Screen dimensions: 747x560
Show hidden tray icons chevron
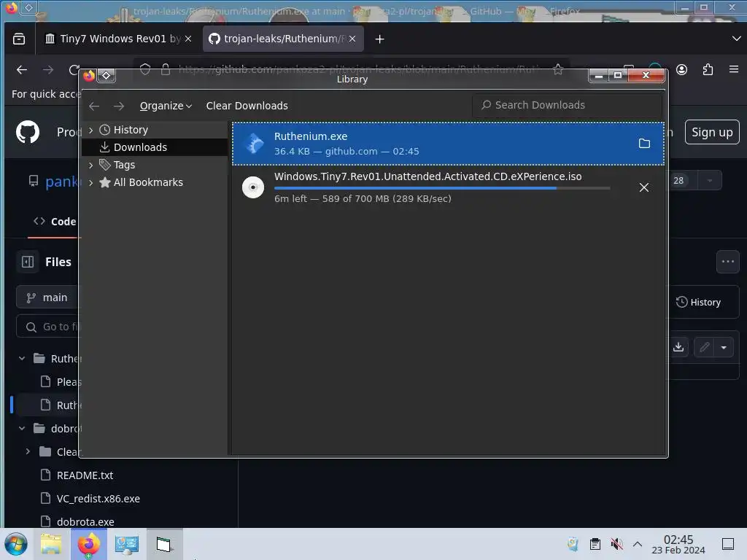638,544
